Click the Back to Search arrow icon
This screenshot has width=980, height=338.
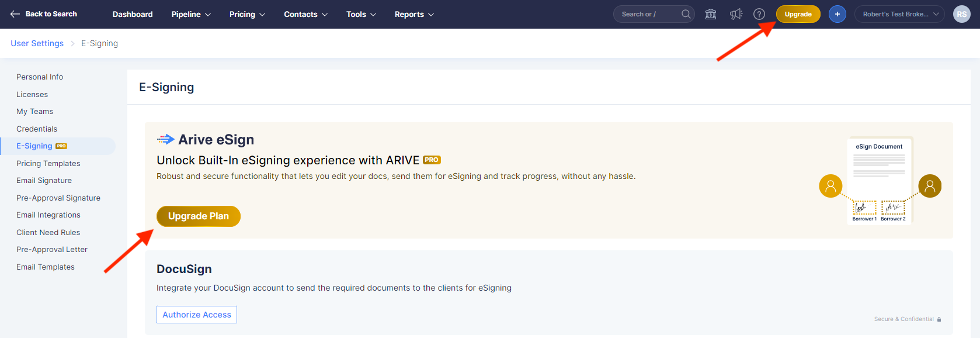tap(15, 14)
